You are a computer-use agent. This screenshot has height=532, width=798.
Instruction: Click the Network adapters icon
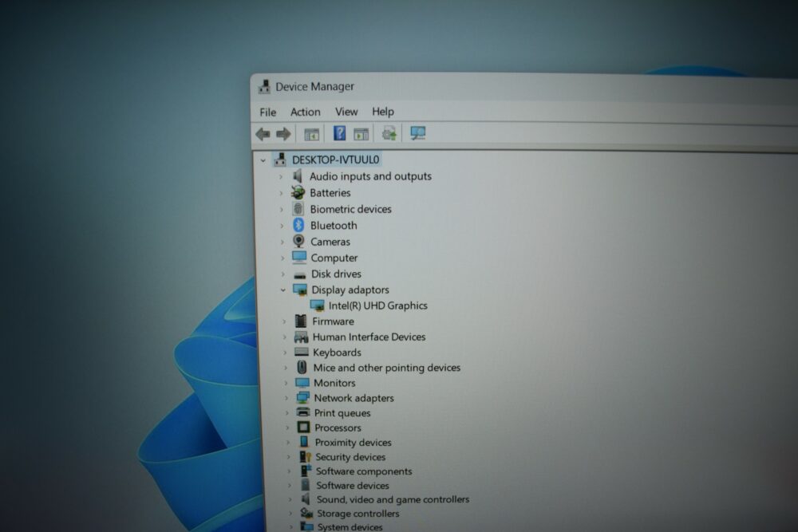click(302, 398)
